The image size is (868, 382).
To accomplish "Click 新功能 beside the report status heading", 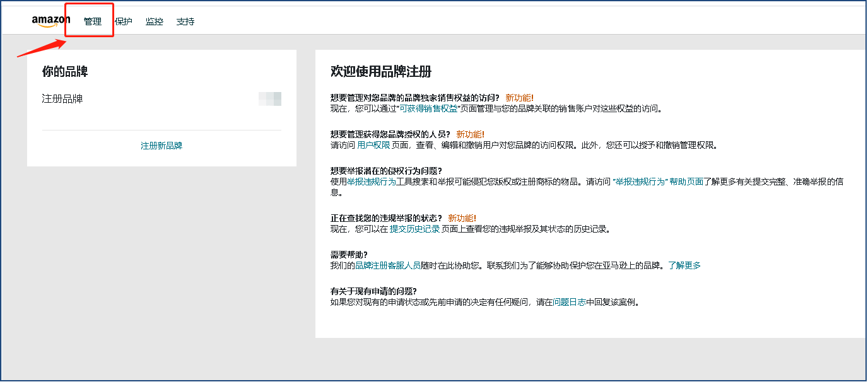I will tap(462, 218).
